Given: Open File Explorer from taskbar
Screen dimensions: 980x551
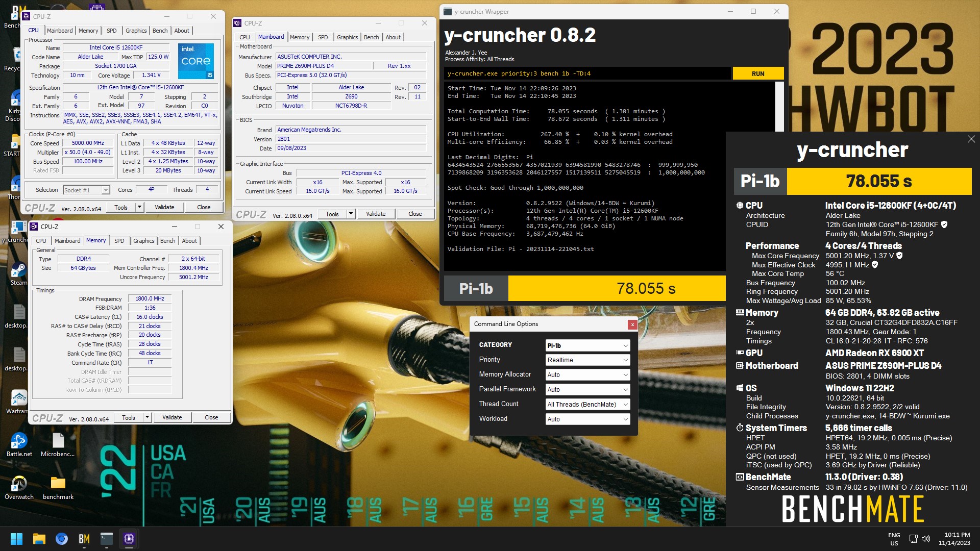Looking at the screenshot, I should coord(39,539).
